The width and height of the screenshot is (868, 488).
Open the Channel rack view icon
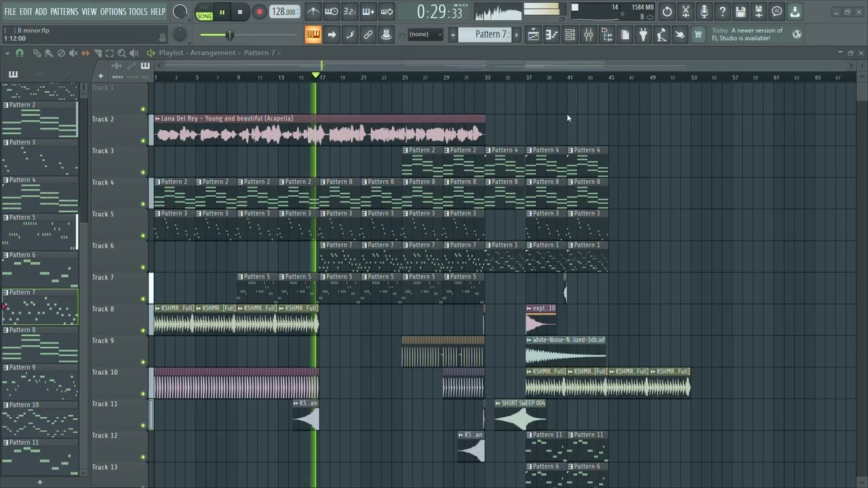(570, 35)
